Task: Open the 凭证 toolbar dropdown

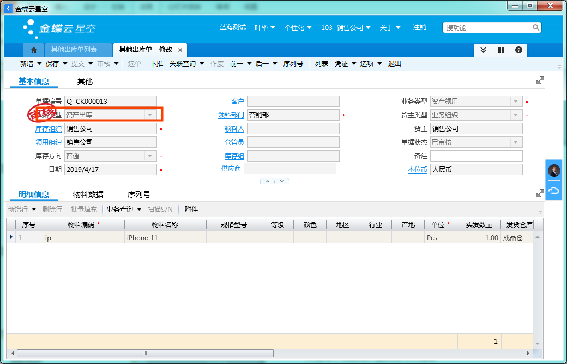Action: pos(354,64)
